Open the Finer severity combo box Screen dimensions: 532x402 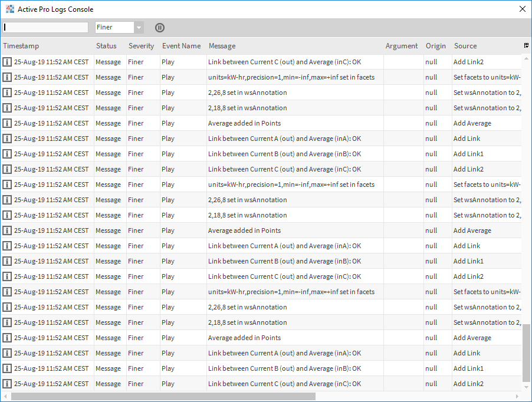115,28
